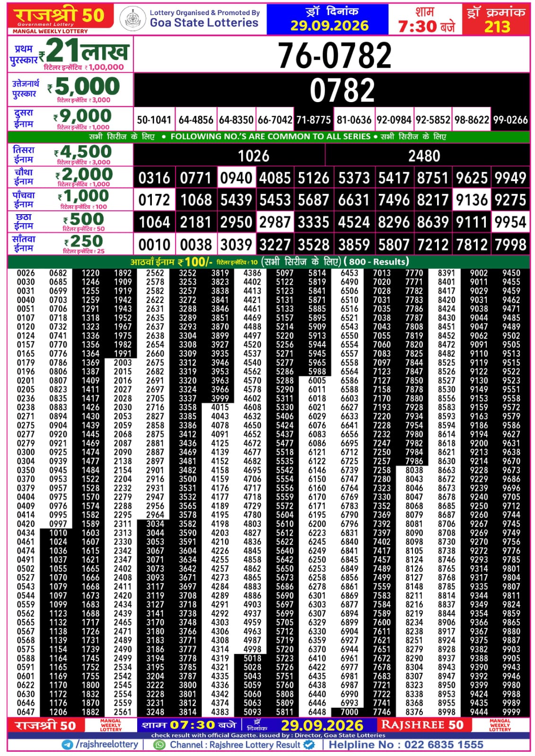This screenshot has height=756, width=535.
Task: Click the Goa State Lotteries emblem
Action: 132,19
